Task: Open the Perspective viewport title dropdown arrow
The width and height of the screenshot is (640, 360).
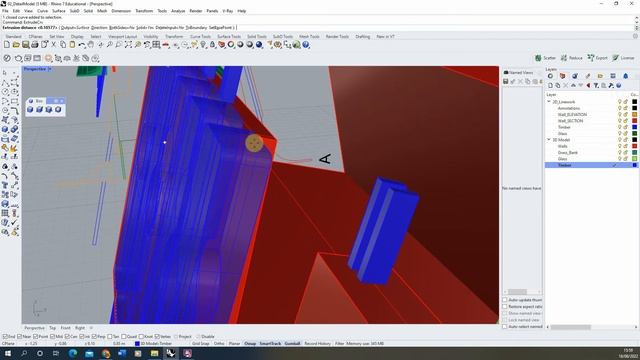Action: tap(50, 69)
